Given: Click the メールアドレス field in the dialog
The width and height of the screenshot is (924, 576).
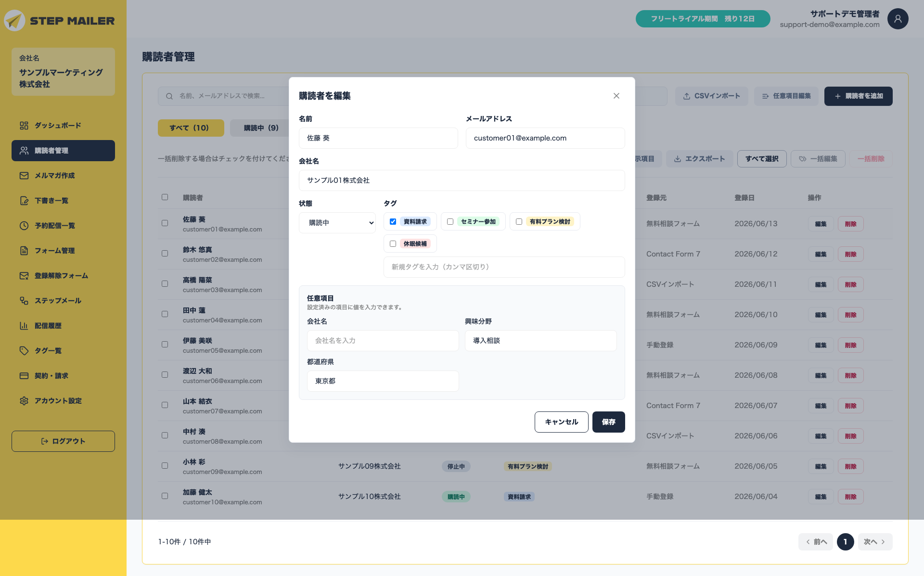Looking at the screenshot, I should pos(545,138).
